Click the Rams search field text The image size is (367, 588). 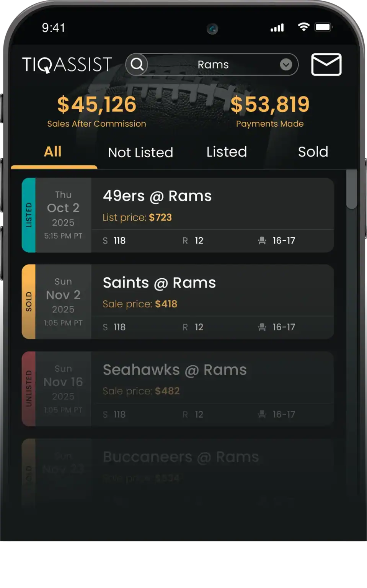click(x=213, y=65)
